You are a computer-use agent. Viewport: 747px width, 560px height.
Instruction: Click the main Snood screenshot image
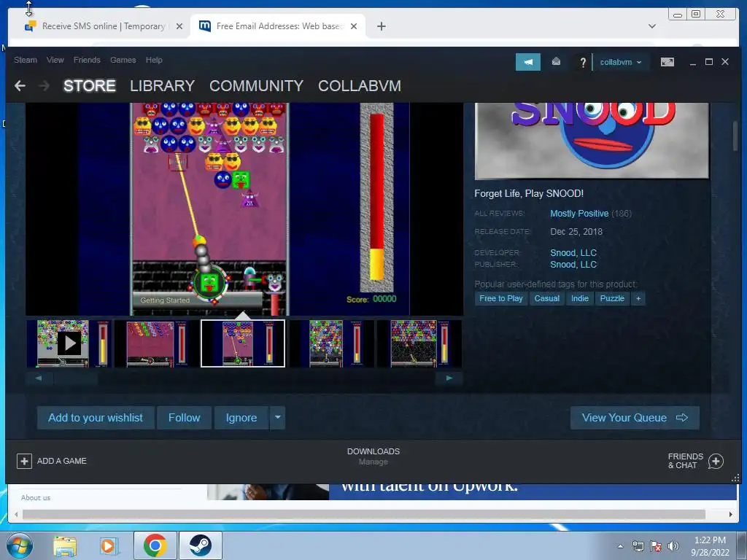244,209
